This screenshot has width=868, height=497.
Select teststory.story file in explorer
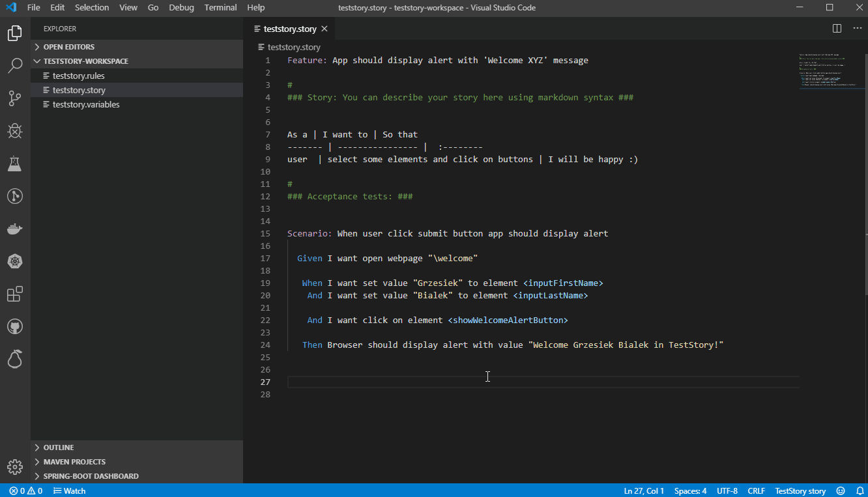pos(137,90)
